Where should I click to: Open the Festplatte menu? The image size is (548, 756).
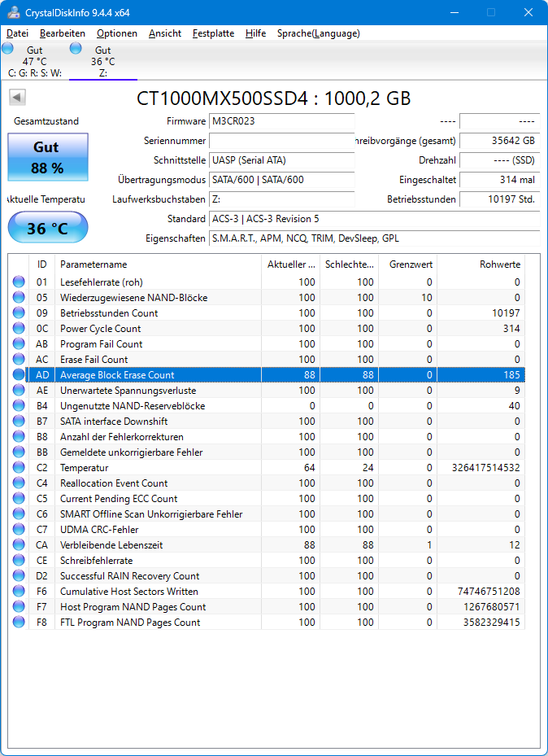pos(213,33)
